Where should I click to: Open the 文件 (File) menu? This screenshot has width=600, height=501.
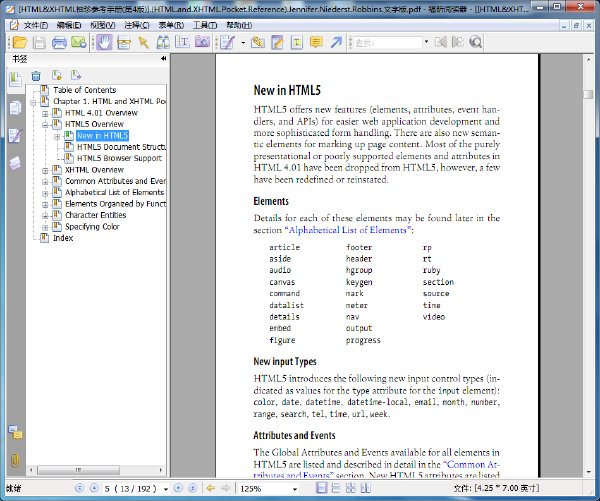click(x=36, y=25)
